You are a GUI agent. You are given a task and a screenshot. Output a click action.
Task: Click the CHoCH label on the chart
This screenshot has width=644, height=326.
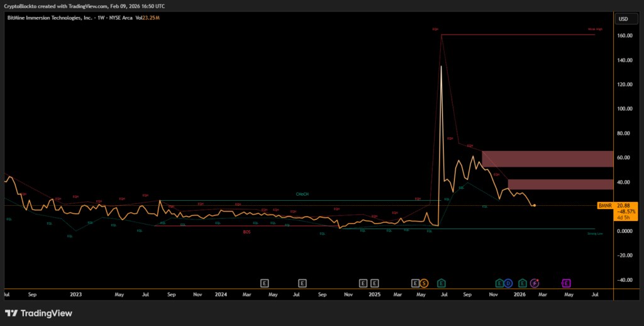(x=303, y=194)
